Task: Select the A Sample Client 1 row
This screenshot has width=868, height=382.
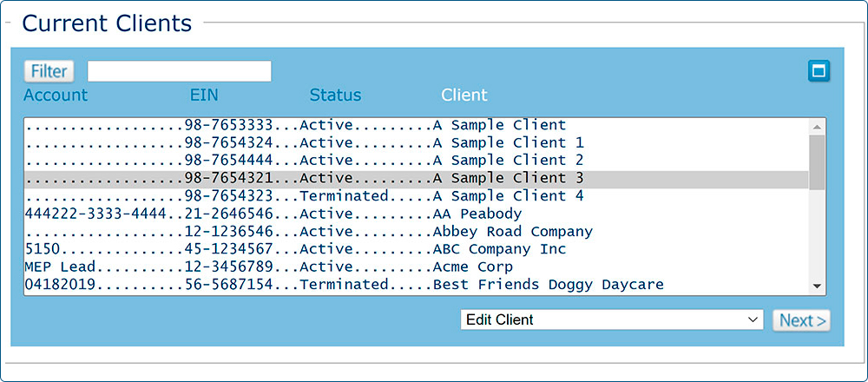Action: pos(416,143)
